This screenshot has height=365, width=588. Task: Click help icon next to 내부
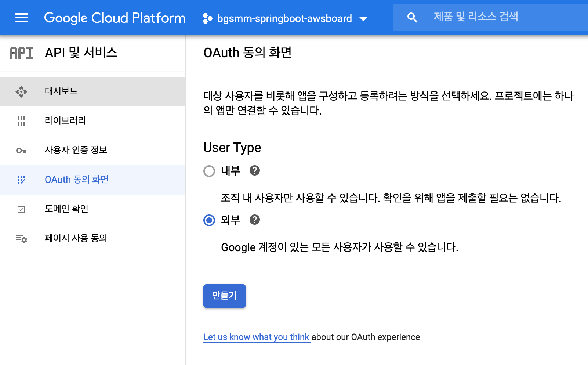click(x=254, y=170)
